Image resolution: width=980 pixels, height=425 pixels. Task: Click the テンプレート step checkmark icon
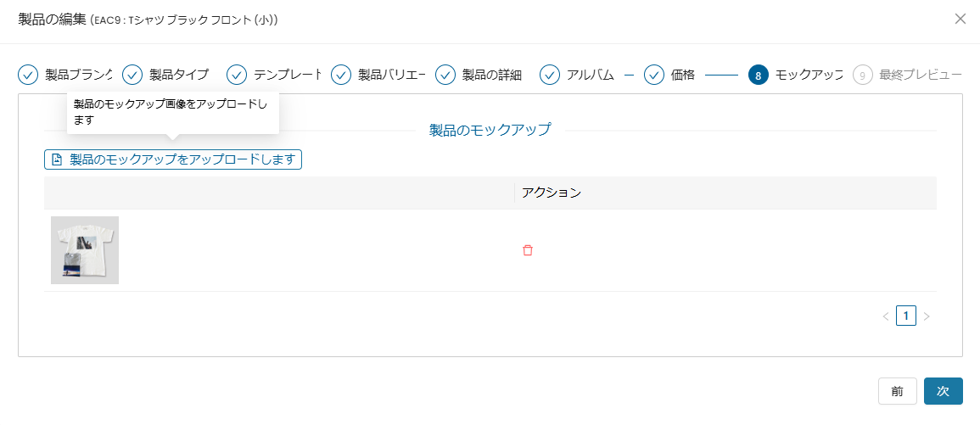tap(237, 75)
